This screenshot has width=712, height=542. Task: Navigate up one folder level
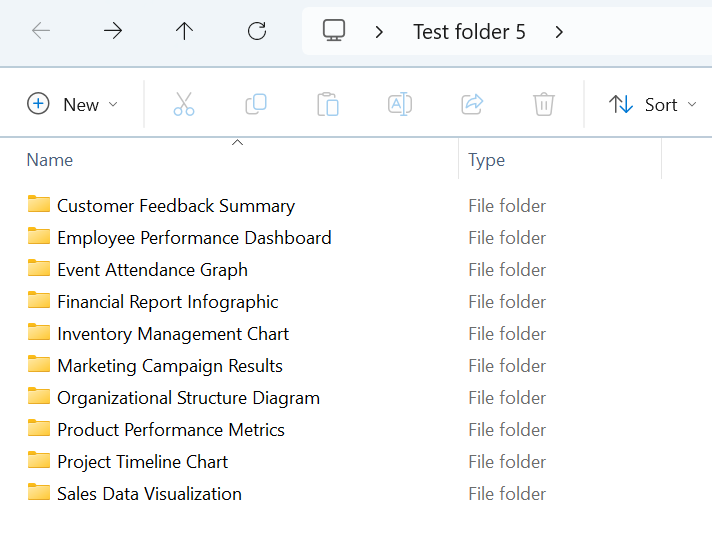185,31
